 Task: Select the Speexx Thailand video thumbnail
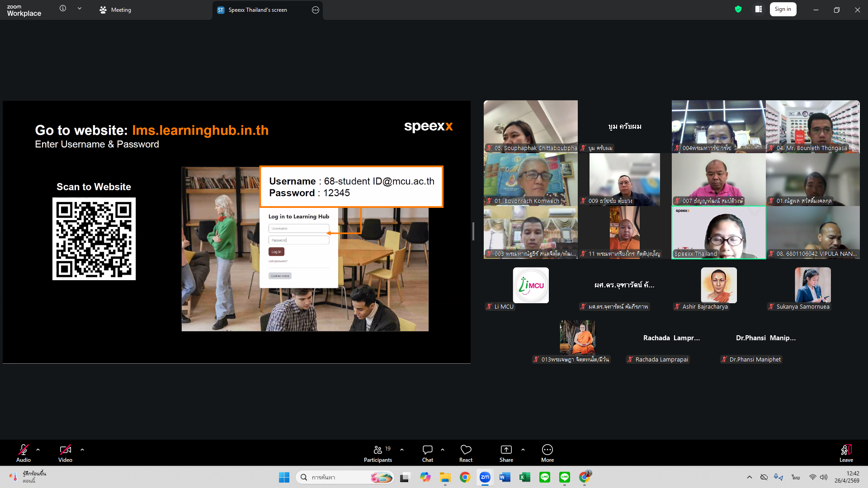pyautogui.click(x=718, y=233)
